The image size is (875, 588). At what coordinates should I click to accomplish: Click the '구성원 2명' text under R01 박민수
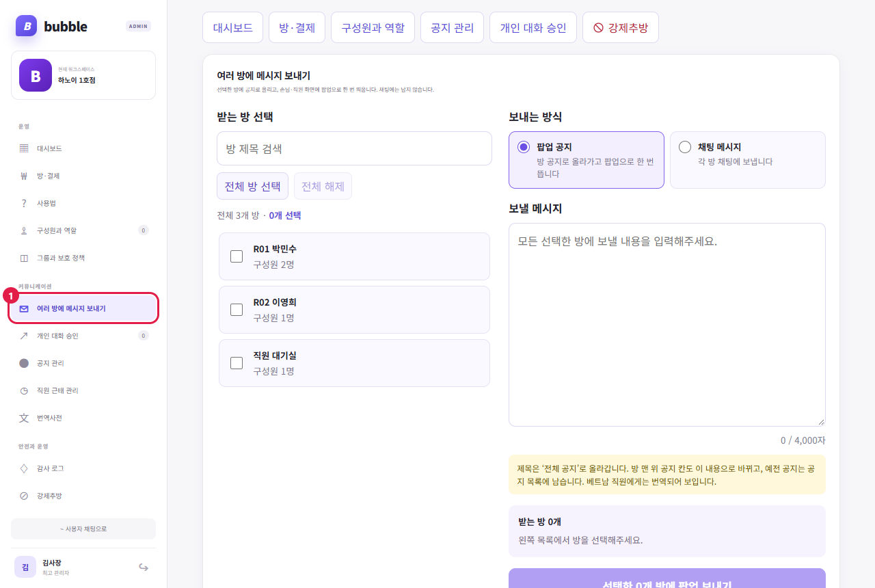(x=274, y=265)
